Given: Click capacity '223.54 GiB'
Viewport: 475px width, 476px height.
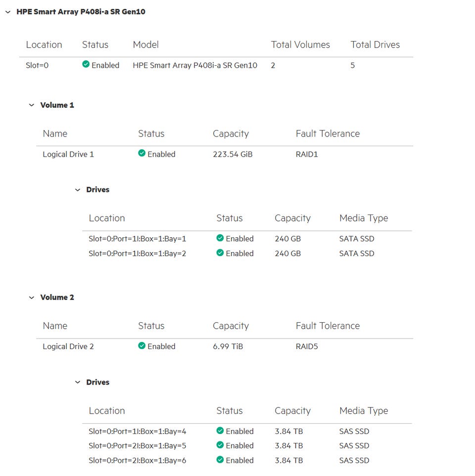Looking at the screenshot, I should point(233,154).
